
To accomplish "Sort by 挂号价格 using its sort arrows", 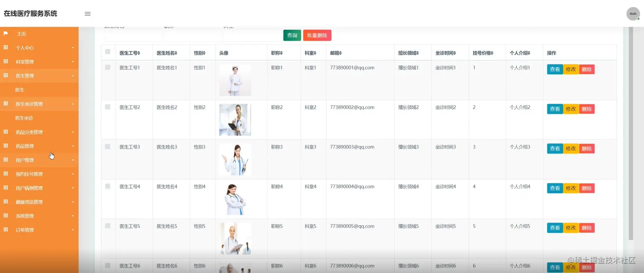I will 492,53.
